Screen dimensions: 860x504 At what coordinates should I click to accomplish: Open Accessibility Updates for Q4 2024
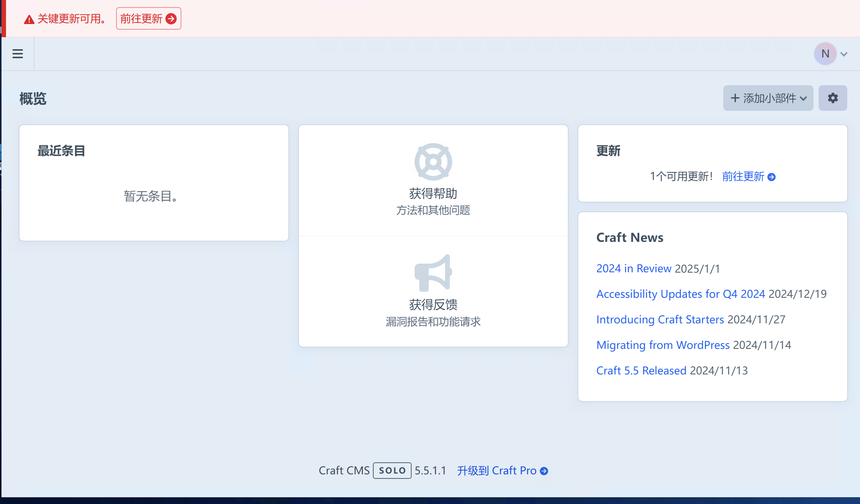(680, 294)
